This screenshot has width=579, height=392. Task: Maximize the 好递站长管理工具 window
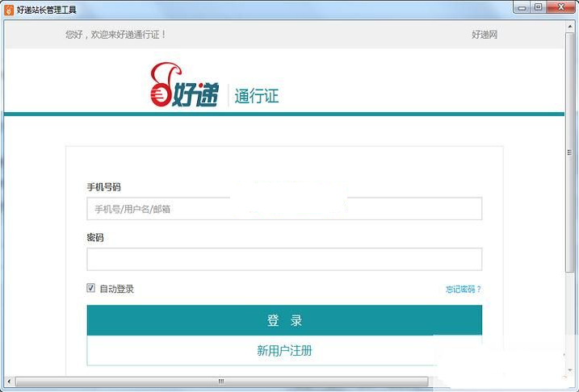pos(539,7)
